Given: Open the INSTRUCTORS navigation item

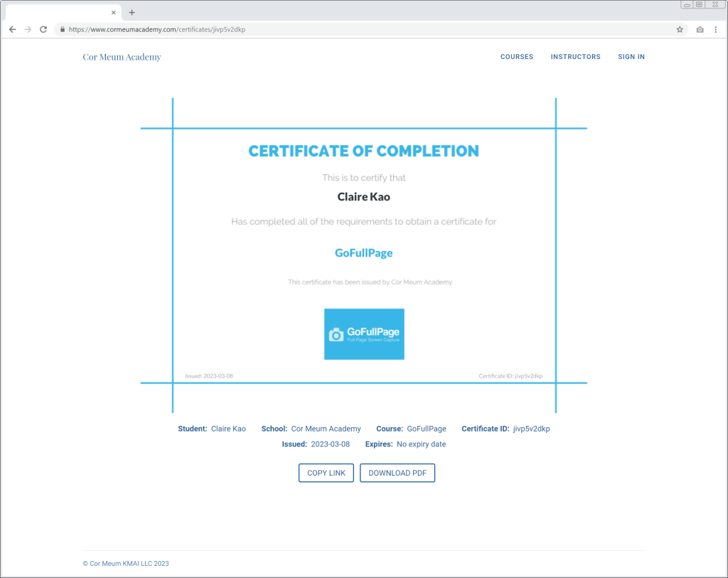Looking at the screenshot, I should click(575, 57).
